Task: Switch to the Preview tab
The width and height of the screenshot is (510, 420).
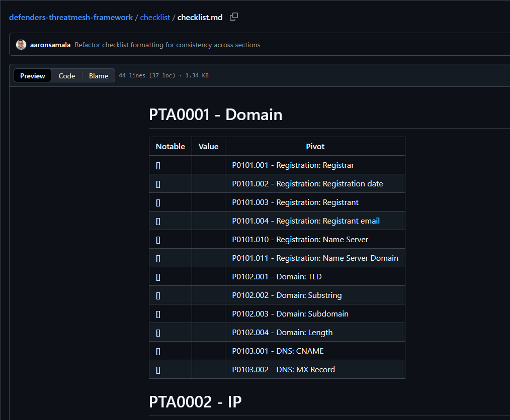Action: 33,76
